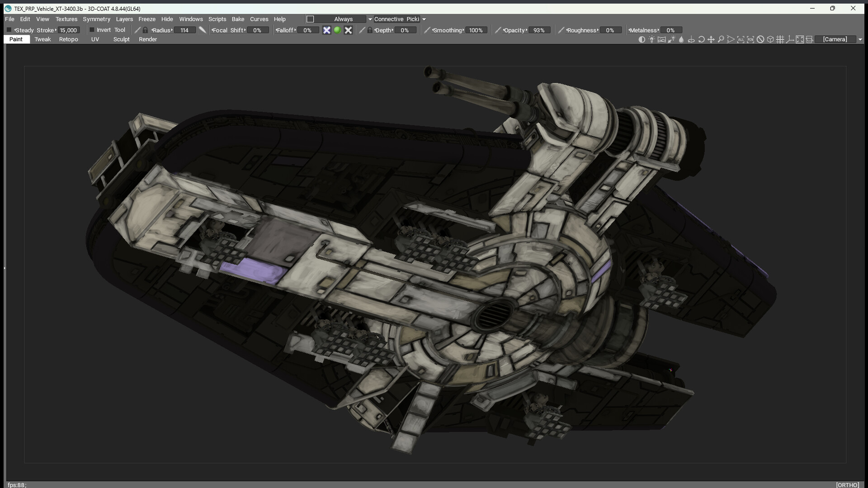Click the triangle field-of-view icon
Viewport: 868px width, 488px height.
[731, 39]
